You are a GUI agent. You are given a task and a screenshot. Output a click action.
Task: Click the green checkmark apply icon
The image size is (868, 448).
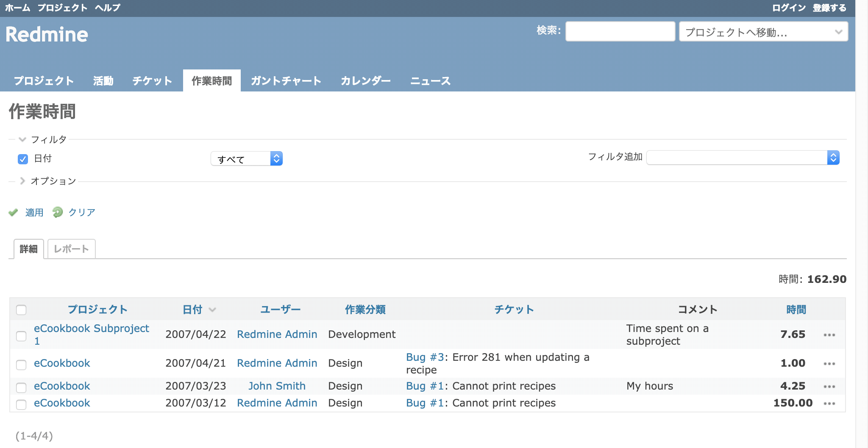coord(13,212)
